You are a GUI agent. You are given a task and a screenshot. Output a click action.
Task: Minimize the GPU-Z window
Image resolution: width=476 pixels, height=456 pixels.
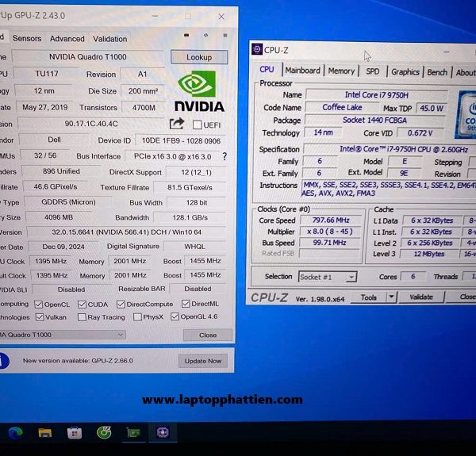(155, 16)
